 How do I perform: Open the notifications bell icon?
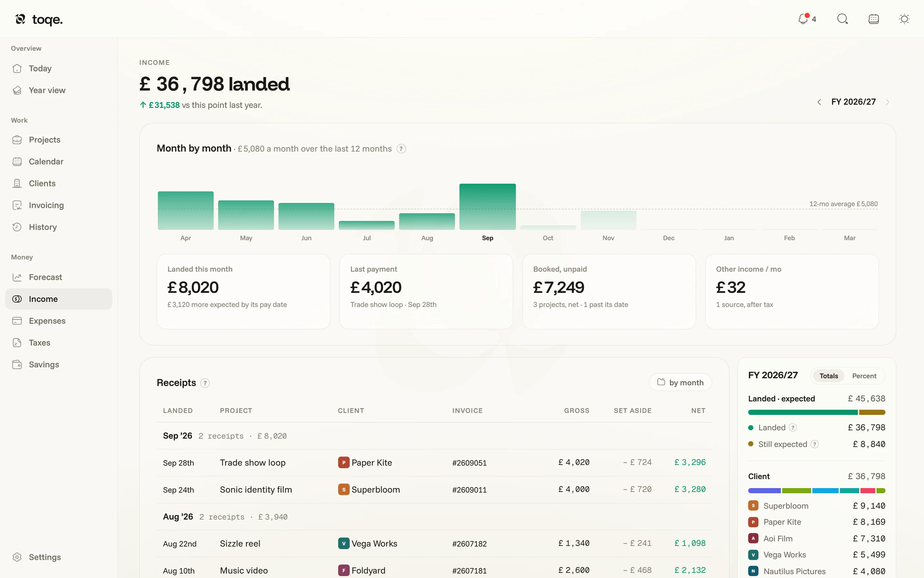pos(803,19)
